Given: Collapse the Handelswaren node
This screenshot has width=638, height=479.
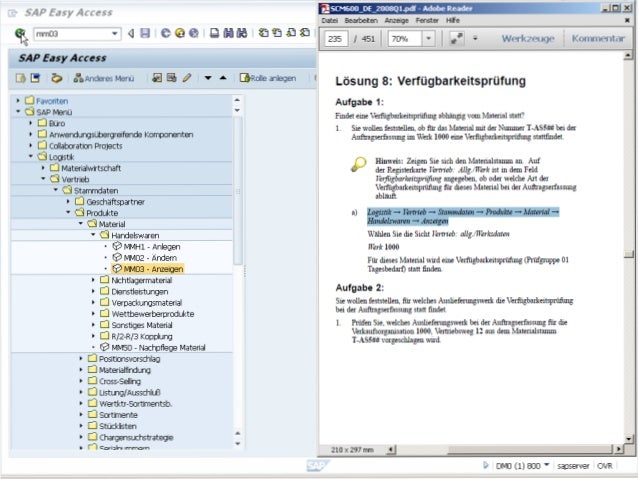Looking at the screenshot, I should coord(93,235).
